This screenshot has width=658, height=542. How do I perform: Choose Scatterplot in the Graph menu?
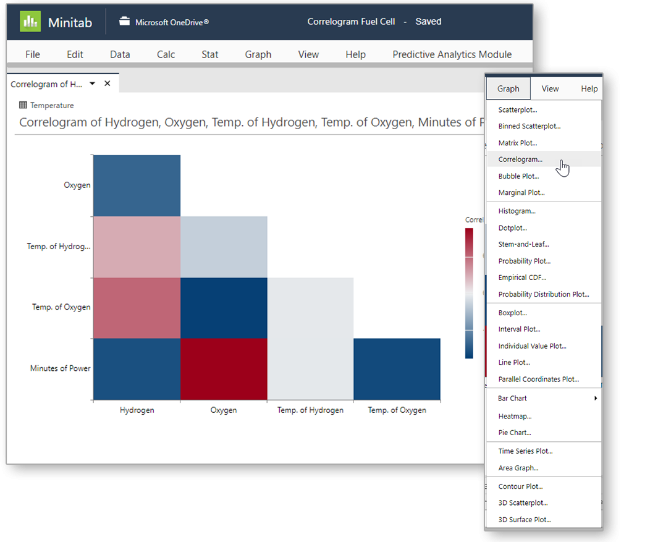pos(518,110)
